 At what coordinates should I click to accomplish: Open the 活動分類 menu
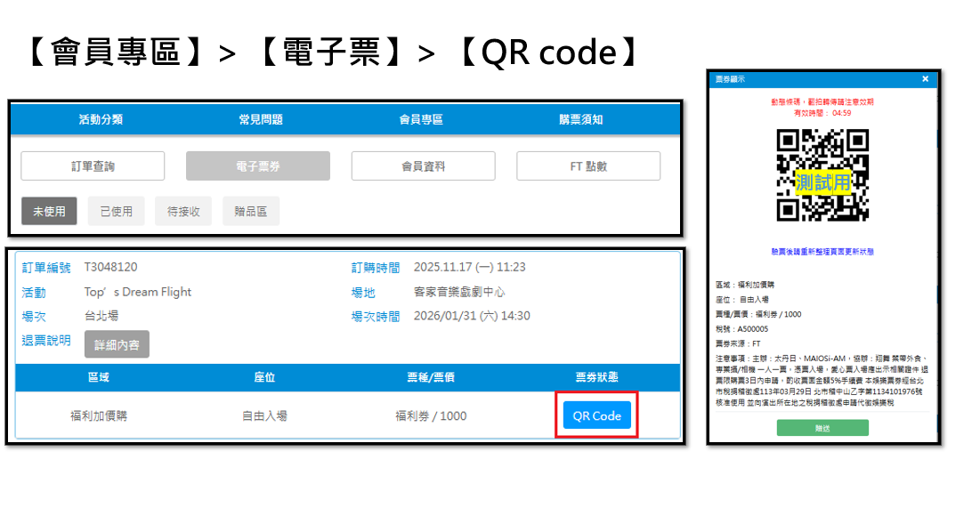tap(101, 119)
